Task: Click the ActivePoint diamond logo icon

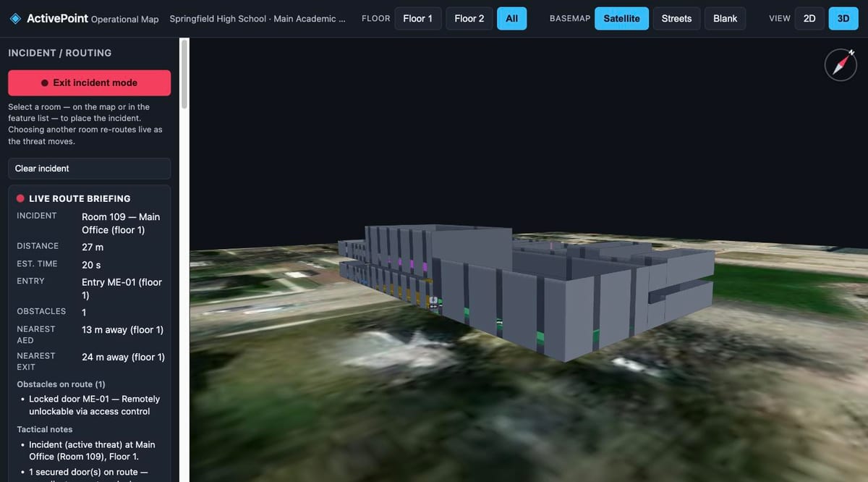Action: point(15,19)
